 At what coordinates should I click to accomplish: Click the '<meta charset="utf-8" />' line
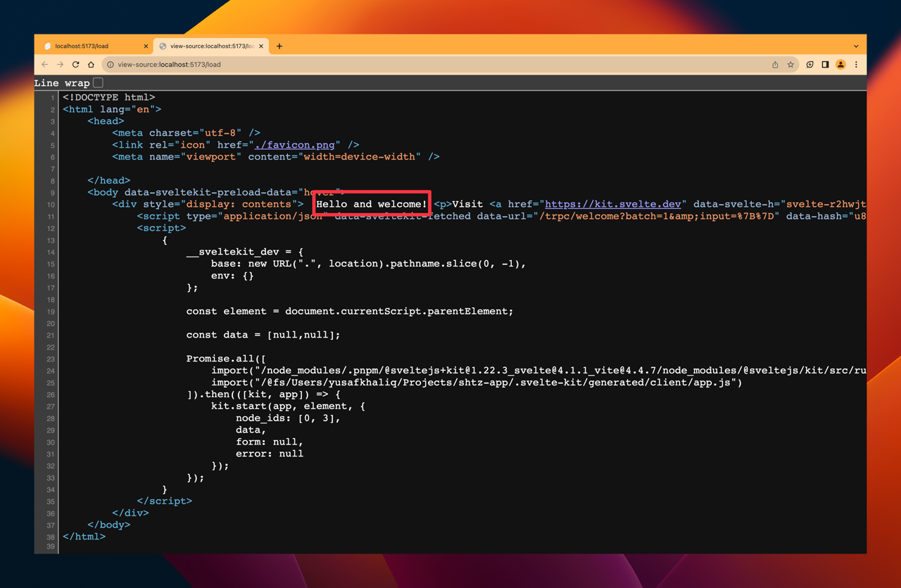click(x=187, y=133)
